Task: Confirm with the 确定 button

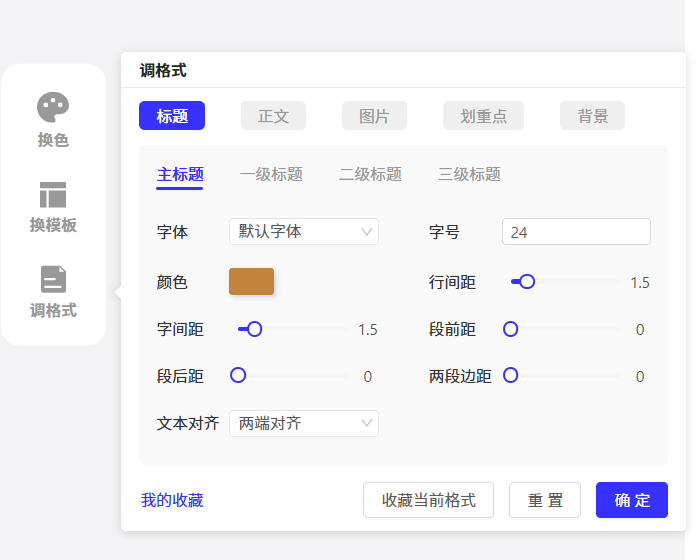Action: pyautogui.click(x=632, y=500)
